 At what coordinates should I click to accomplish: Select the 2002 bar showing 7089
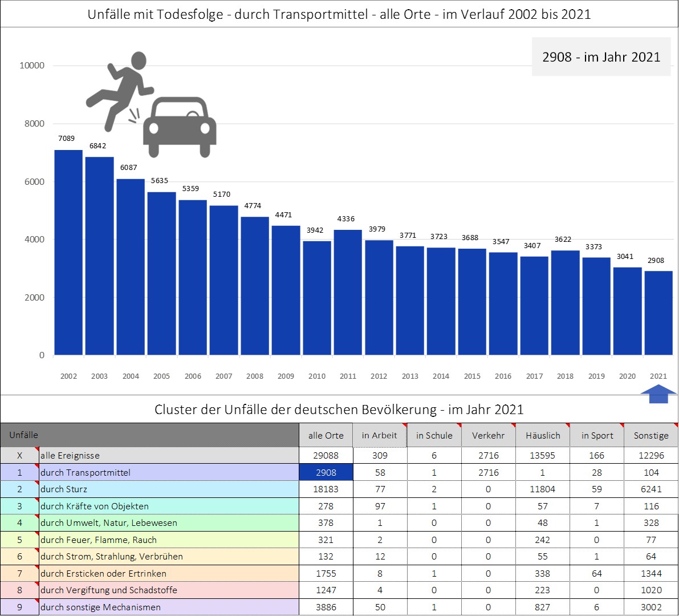tap(68, 252)
